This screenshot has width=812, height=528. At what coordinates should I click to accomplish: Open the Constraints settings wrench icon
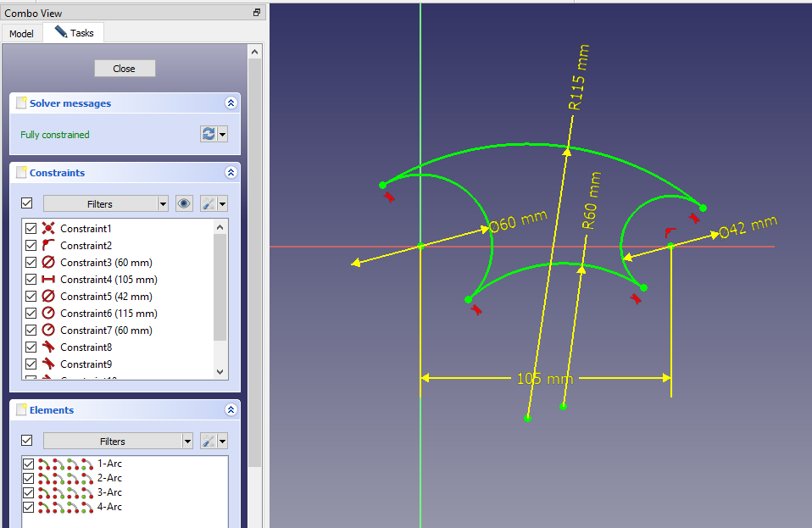pyautogui.click(x=209, y=203)
